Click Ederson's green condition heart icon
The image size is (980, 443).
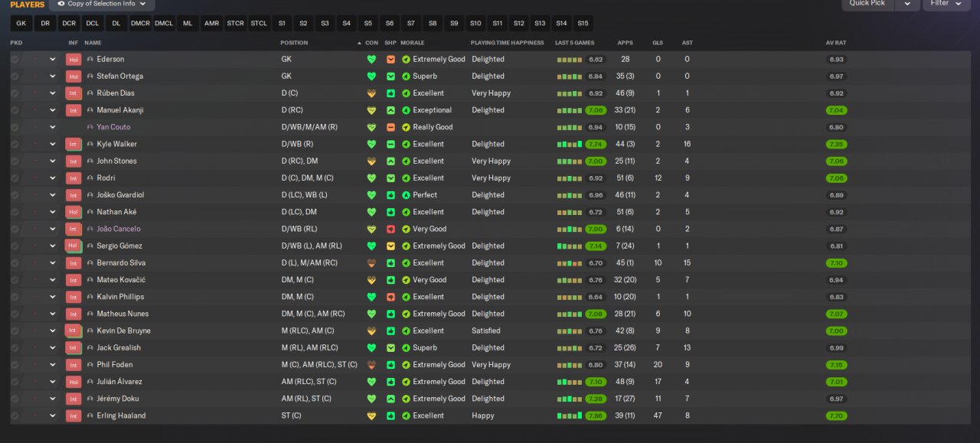(x=372, y=59)
